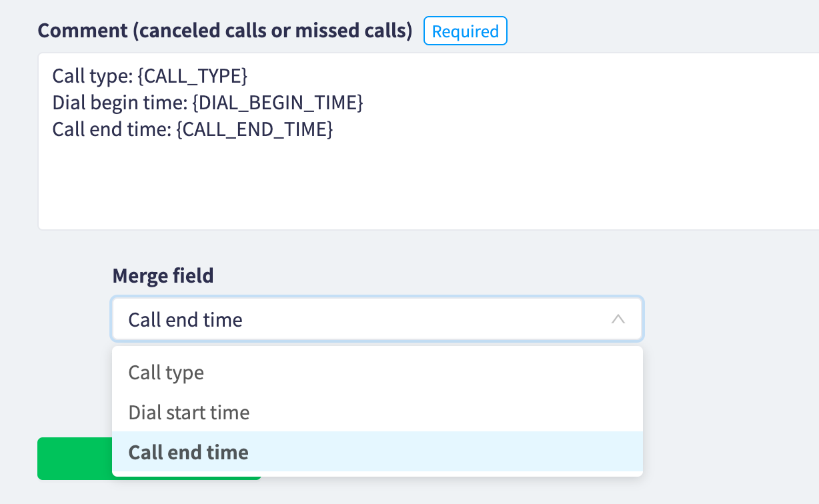Place cursor on the 'Call type:' text

(92, 76)
